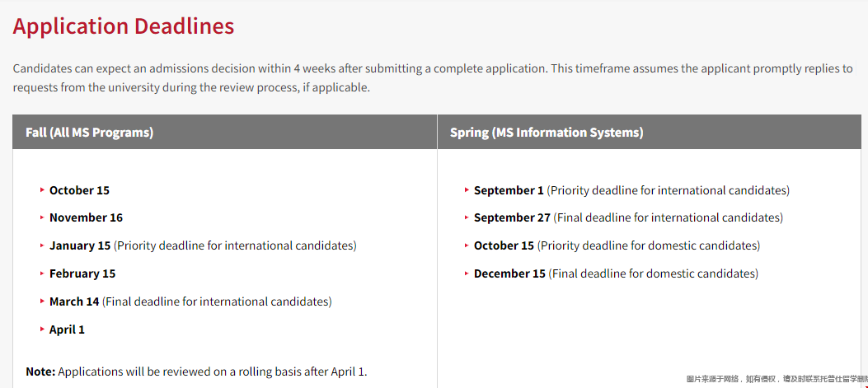The image size is (868, 388).
Task: Click the Spring (MS Information Systems) column header
Action: click(650, 133)
